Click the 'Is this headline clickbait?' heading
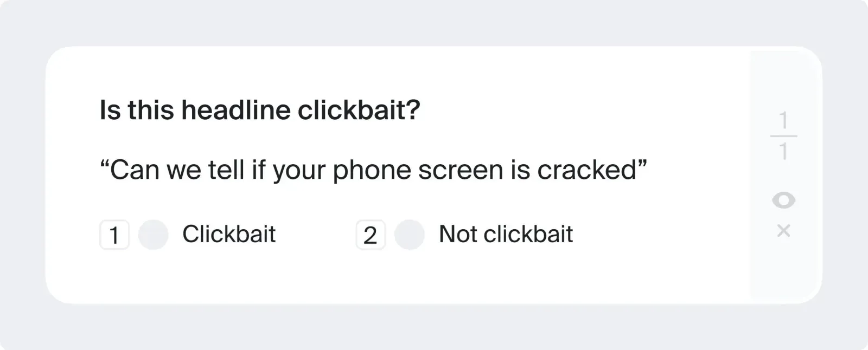This screenshot has height=350, width=868. [x=260, y=110]
